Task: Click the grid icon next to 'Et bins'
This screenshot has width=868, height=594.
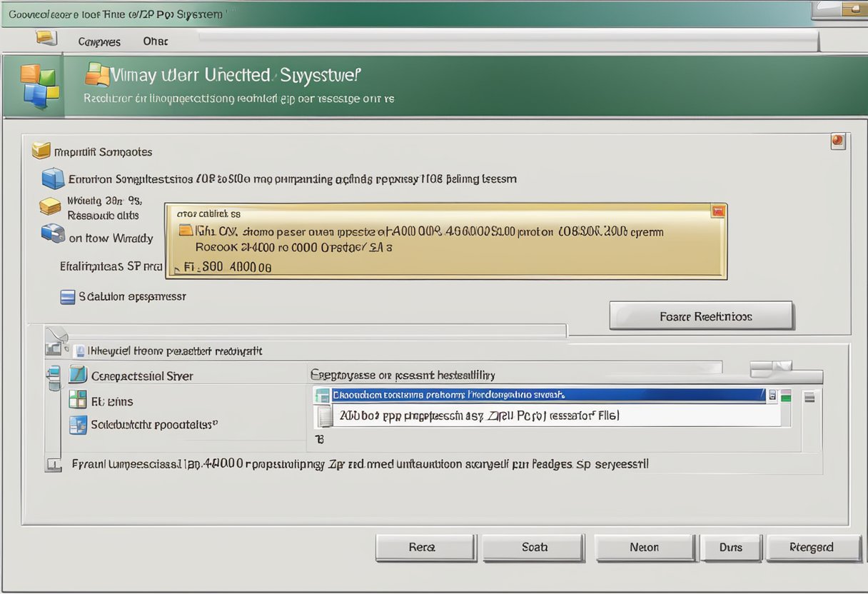Action: coord(77,401)
